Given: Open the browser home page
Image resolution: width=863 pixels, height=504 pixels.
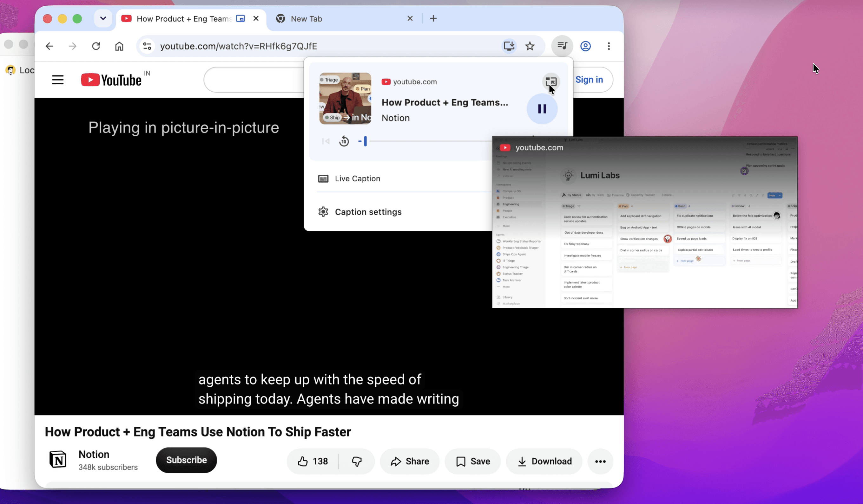Looking at the screenshot, I should click(119, 46).
